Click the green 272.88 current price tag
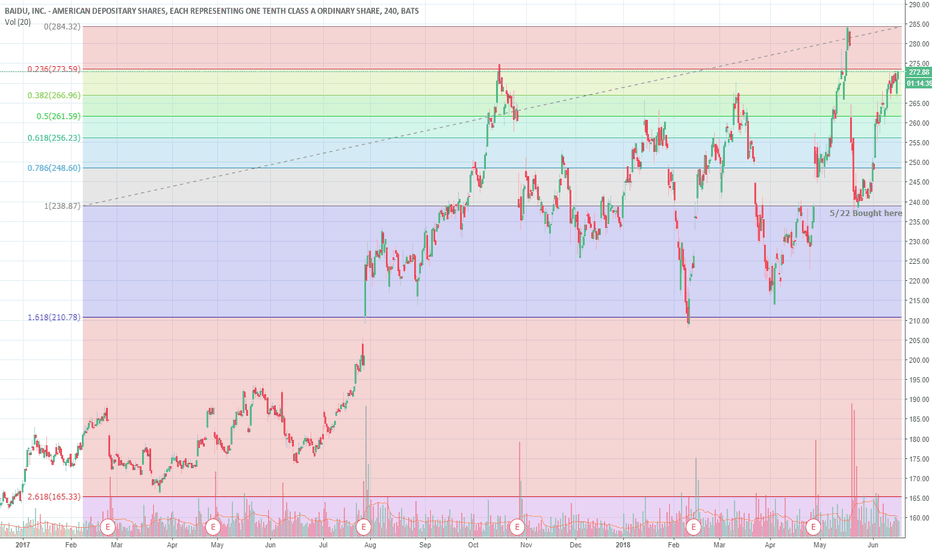Image resolution: width=932 pixels, height=550 pixels. (x=919, y=72)
